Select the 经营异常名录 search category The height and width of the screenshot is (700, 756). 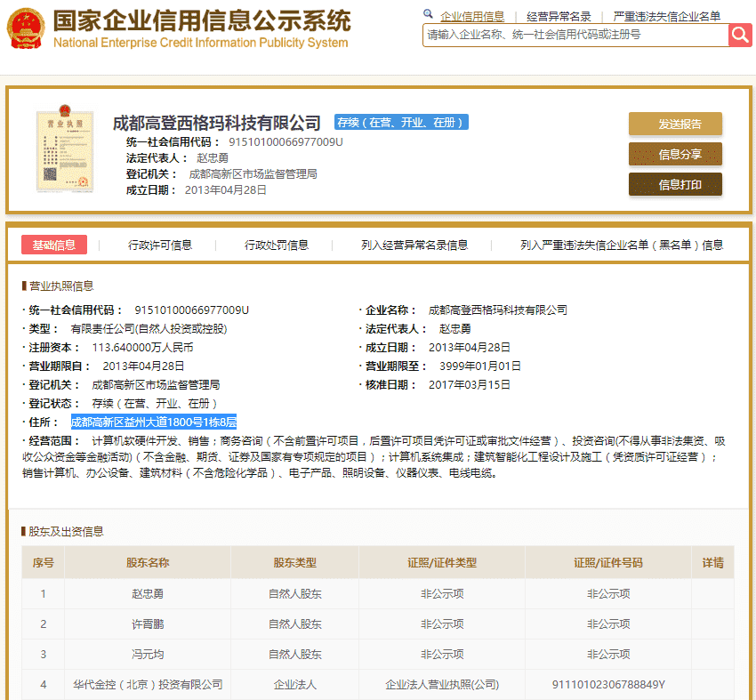click(559, 16)
